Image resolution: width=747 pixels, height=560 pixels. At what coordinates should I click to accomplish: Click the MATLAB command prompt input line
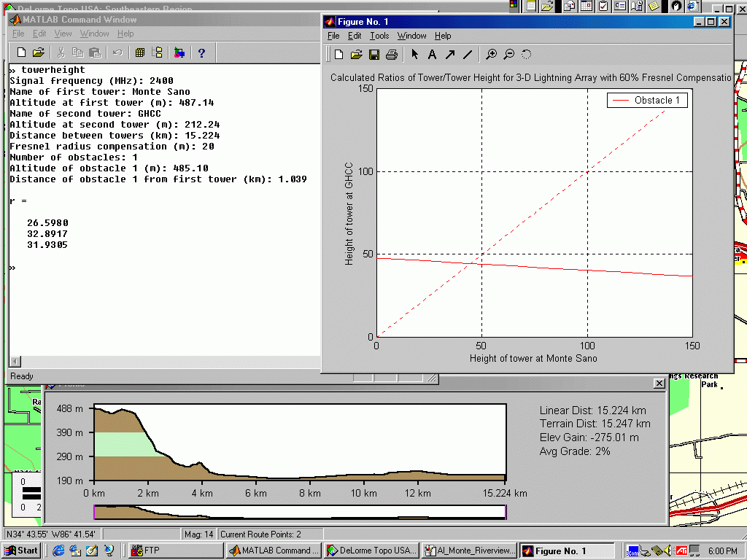164,268
